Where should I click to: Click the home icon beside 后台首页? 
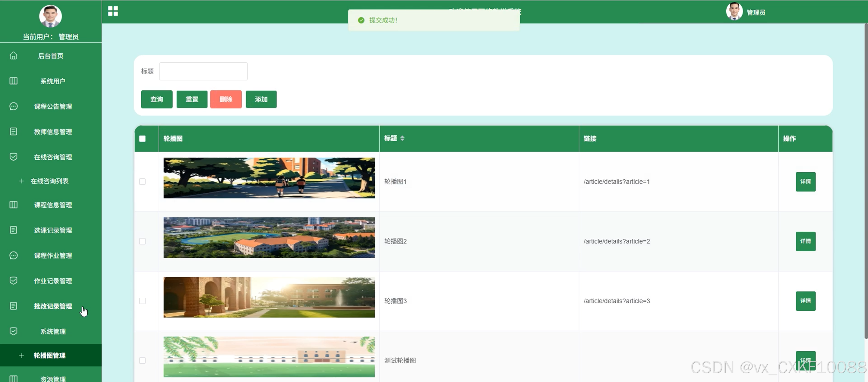(x=14, y=55)
